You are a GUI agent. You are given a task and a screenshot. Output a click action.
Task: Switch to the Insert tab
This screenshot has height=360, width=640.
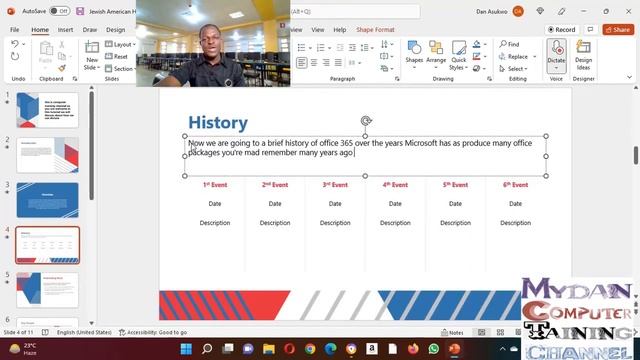65,29
